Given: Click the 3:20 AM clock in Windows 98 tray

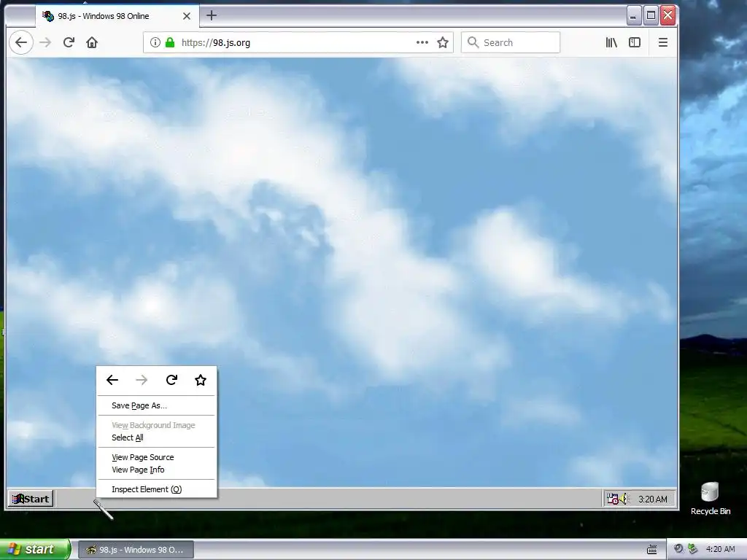Looking at the screenshot, I should 653,499.
